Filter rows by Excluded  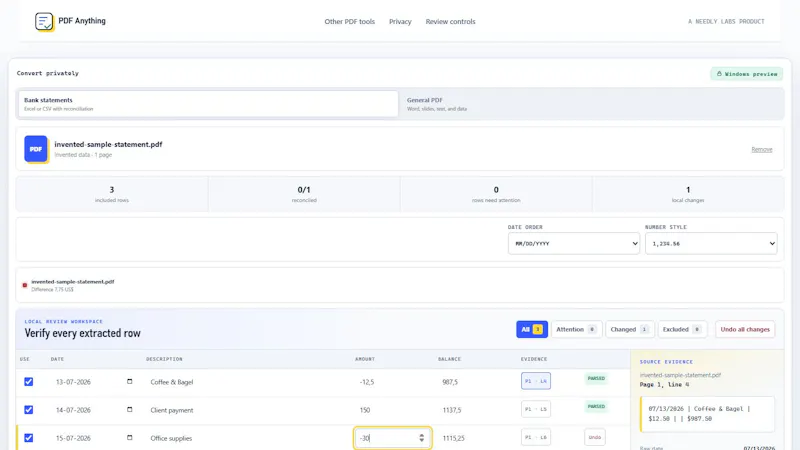click(x=683, y=329)
